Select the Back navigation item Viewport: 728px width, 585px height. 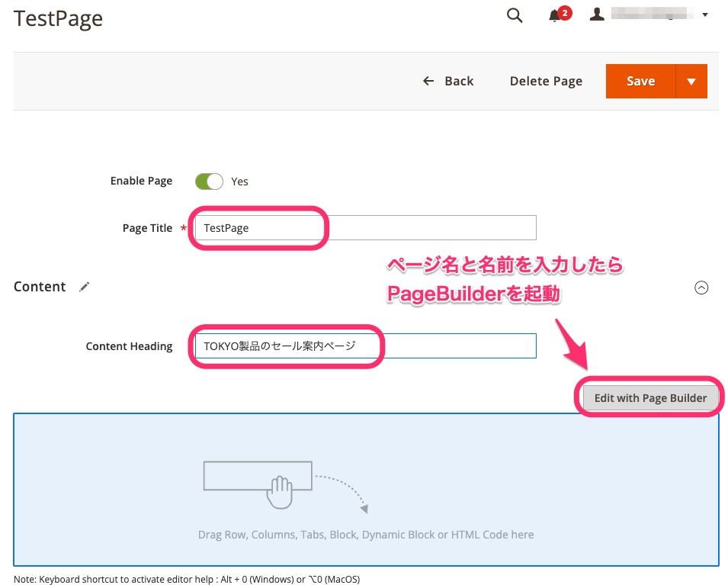[x=457, y=80]
